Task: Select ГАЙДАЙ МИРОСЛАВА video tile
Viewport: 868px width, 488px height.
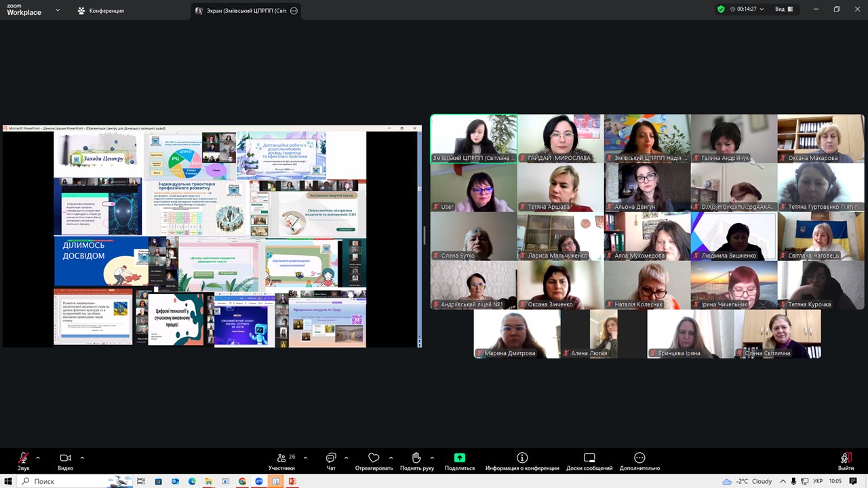Action: [x=560, y=138]
